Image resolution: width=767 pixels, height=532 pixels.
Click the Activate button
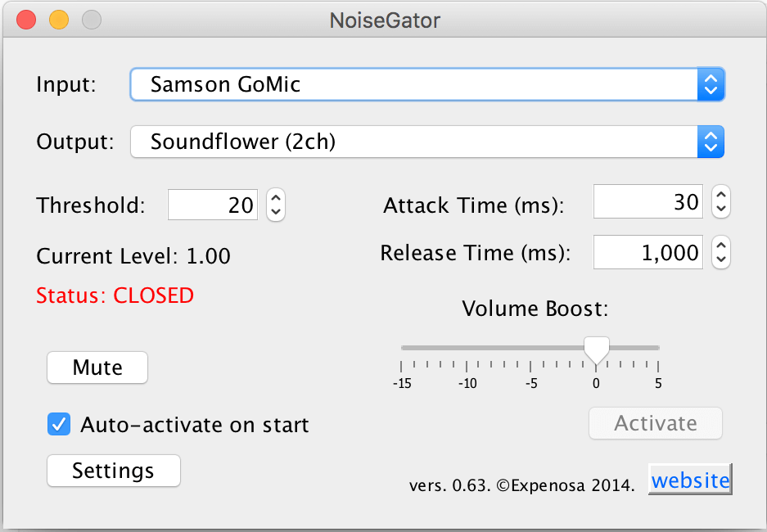pos(656,423)
